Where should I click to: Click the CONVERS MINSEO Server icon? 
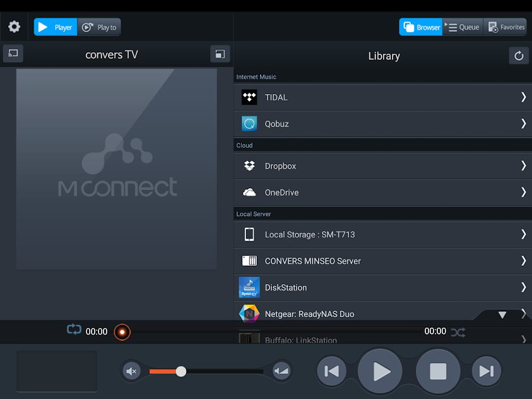pos(249,261)
